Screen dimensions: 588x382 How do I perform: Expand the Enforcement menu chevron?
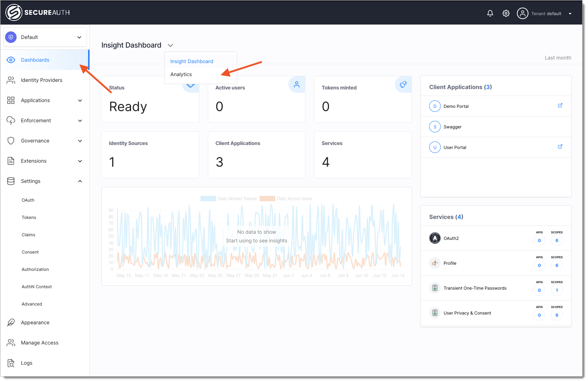(80, 120)
